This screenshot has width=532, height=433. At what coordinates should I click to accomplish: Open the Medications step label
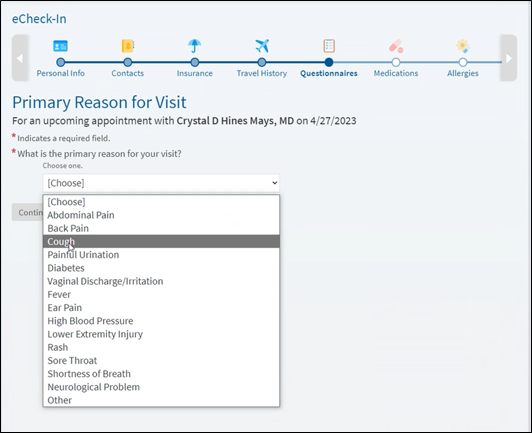tap(396, 73)
